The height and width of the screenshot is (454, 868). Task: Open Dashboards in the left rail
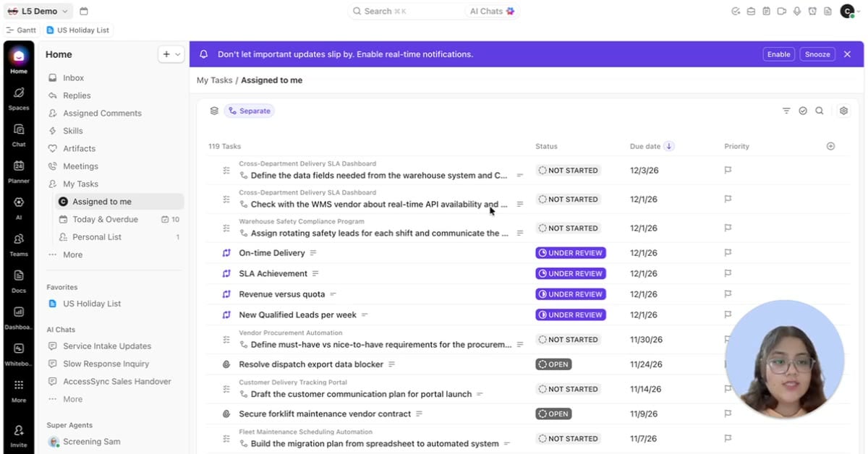19,317
